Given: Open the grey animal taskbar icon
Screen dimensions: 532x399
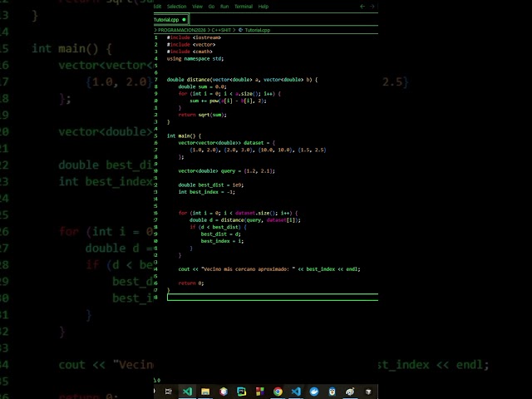Looking at the screenshot, I should click(350, 392).
